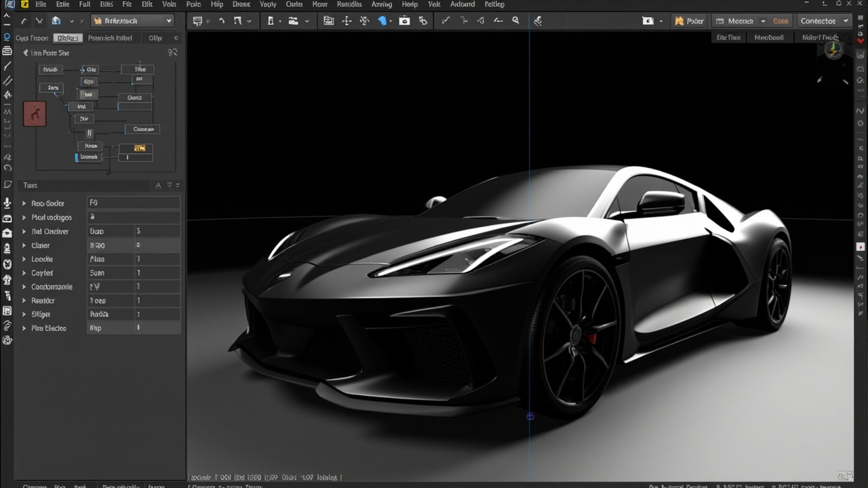Switch to the Oyet Fobon tab
The width and height of the screenshot is (868, 488).
click(32, 38)
